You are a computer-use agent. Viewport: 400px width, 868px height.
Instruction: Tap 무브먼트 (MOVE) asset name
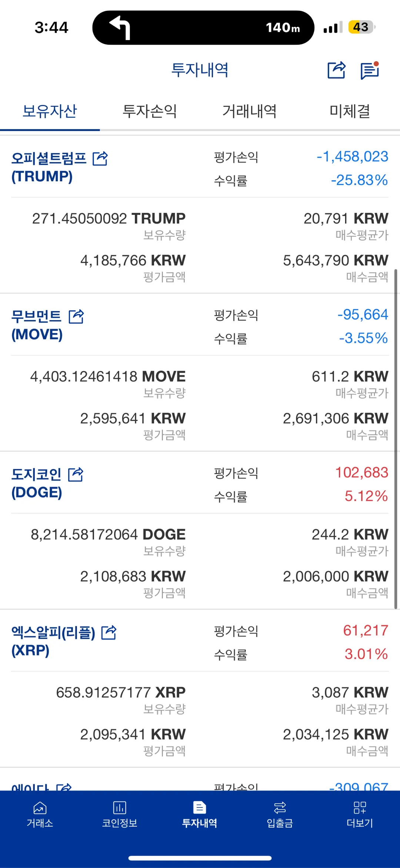[x=37, y=325]
